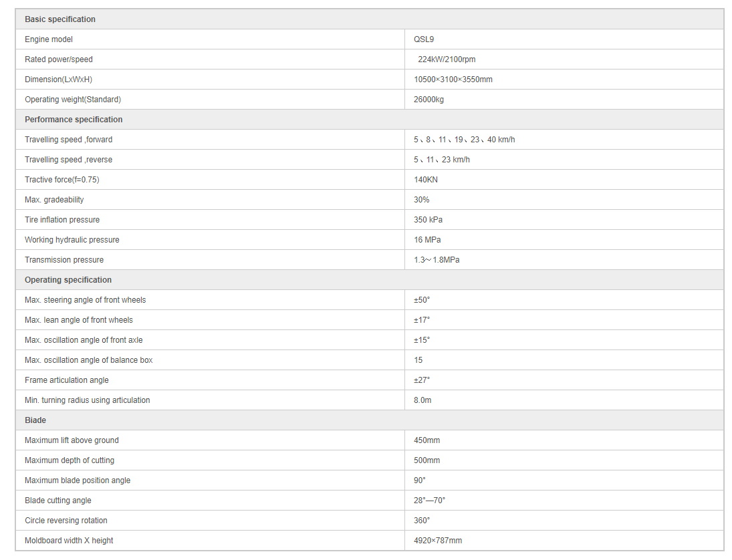Select the Travelling speed forward row label

point(68,140)
